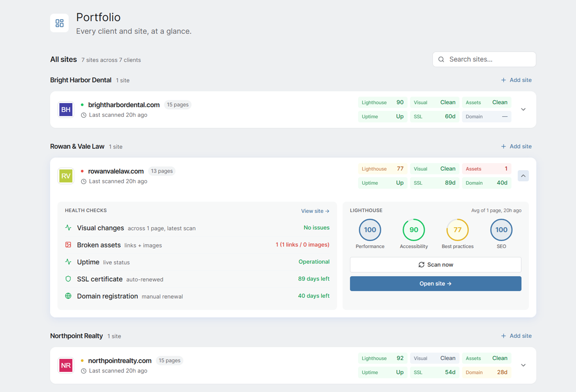Click the 15 pages badge for brightharbordental.com
This screenshot has width=576, height=392.
178,105
